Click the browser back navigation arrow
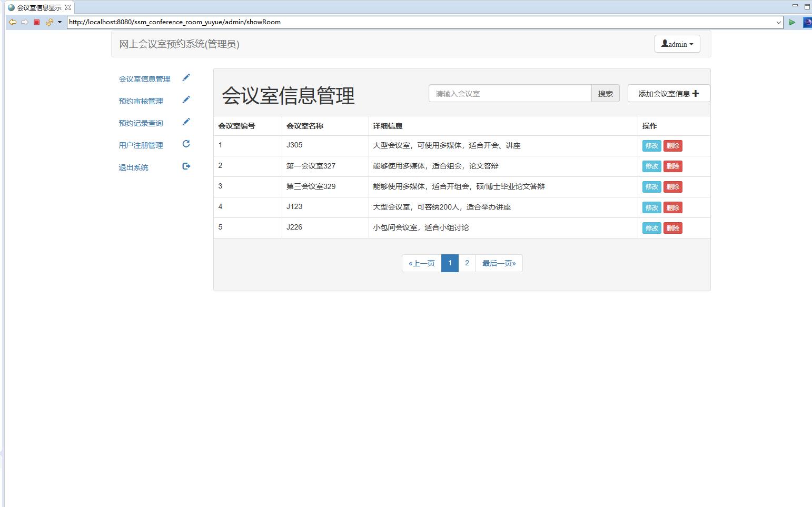The width and height of the screenshot is (812, 507). coord(12,22)
